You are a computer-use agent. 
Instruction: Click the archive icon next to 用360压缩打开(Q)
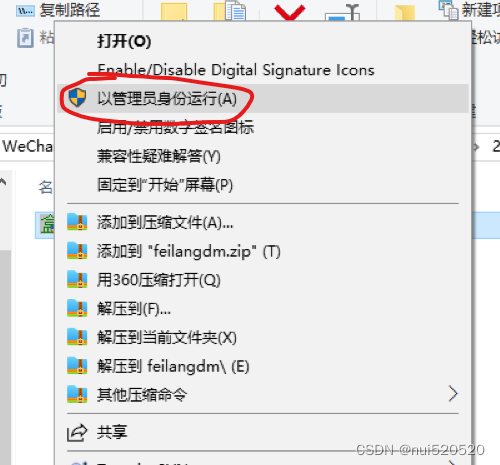77,279
